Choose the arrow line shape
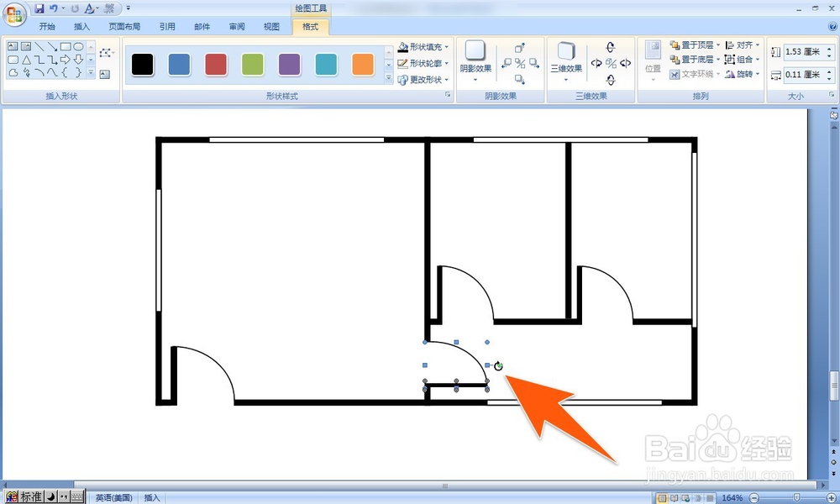This screenshot has height=504, width=840. tap(52, 46)
